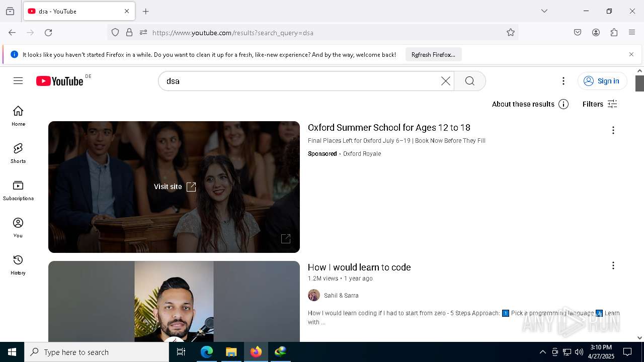Bookmark this page with star
The image size is (644, 362).
point(511,33)
